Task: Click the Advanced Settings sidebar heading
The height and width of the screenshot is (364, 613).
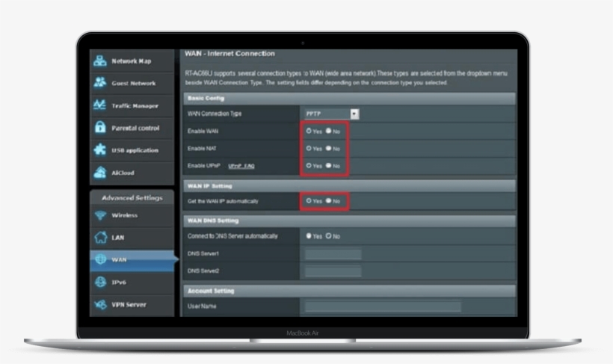Action: (x=132, y=198)
